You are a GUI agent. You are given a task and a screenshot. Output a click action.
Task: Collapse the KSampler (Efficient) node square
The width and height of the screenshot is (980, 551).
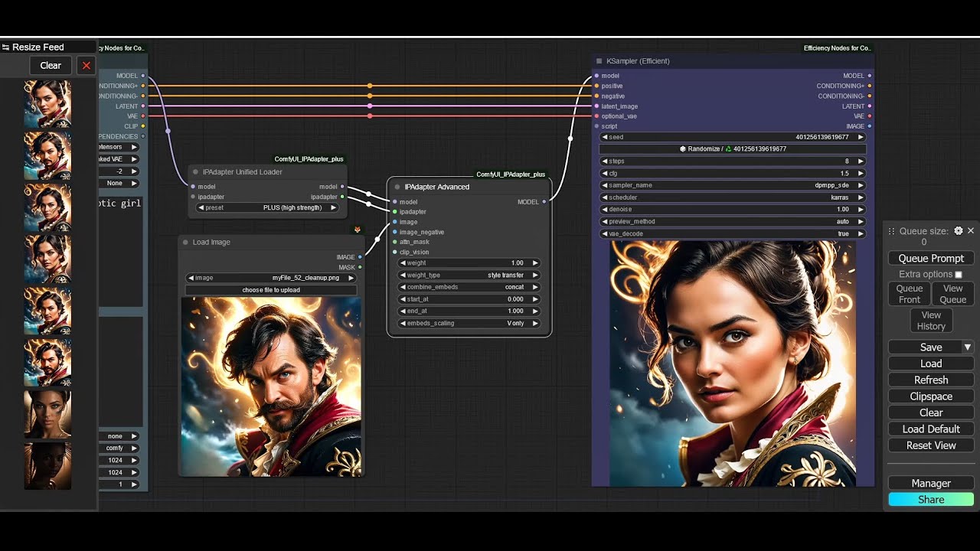(x=599, y=61)
